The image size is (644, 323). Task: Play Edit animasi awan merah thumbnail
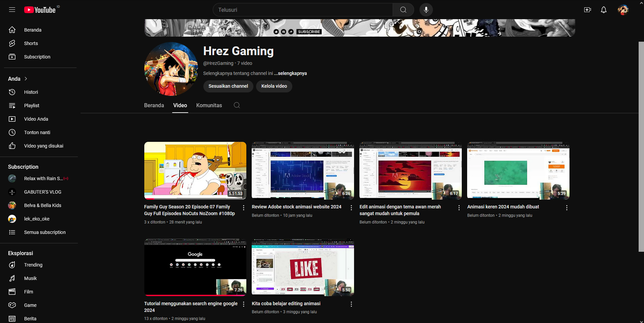[410, 170]
